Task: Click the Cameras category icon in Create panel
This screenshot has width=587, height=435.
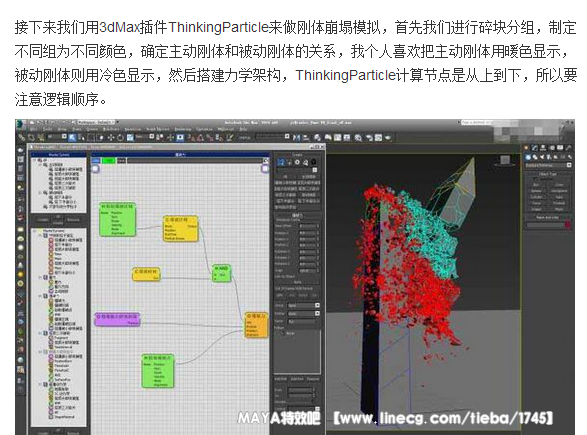Action: [x=548, y=157]
